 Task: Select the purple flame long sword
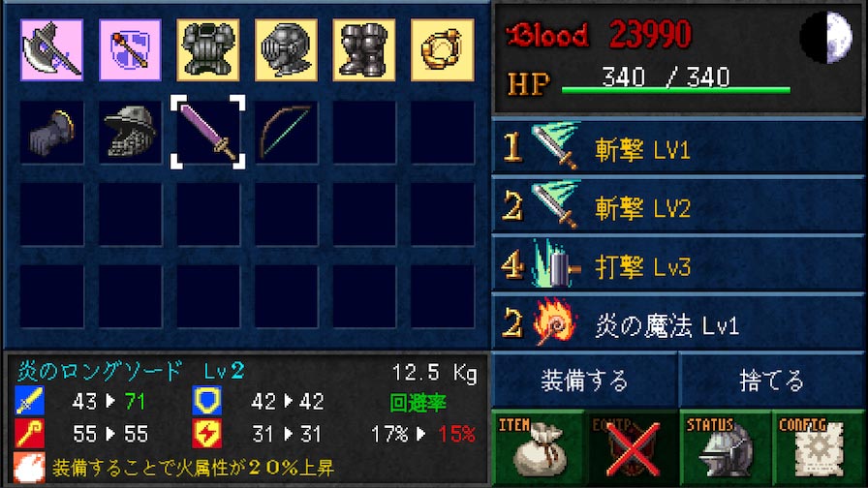point(208,133)
